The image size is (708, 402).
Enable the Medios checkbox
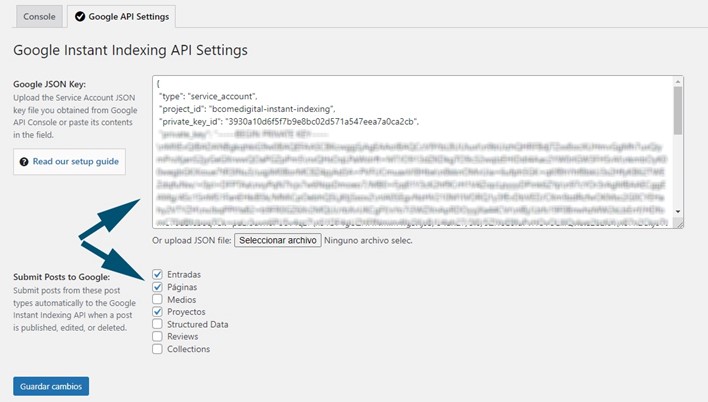(x=157, y=299)
